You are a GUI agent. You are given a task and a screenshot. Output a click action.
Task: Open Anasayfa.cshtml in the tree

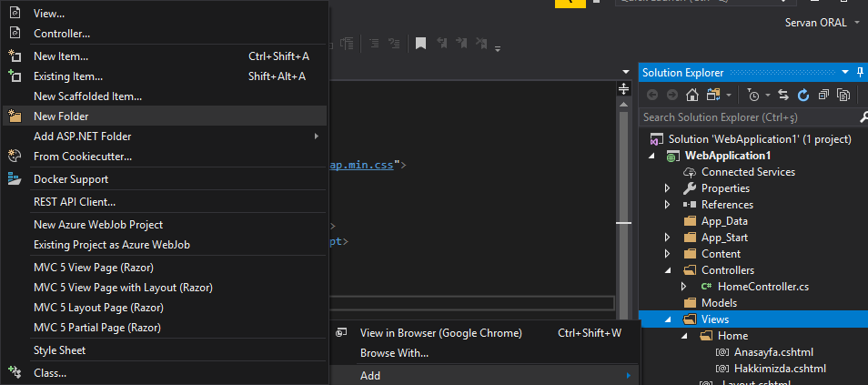(773, 352)
